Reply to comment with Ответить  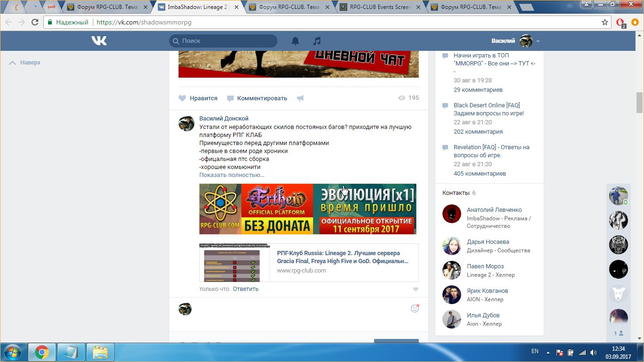click(245, 289)
